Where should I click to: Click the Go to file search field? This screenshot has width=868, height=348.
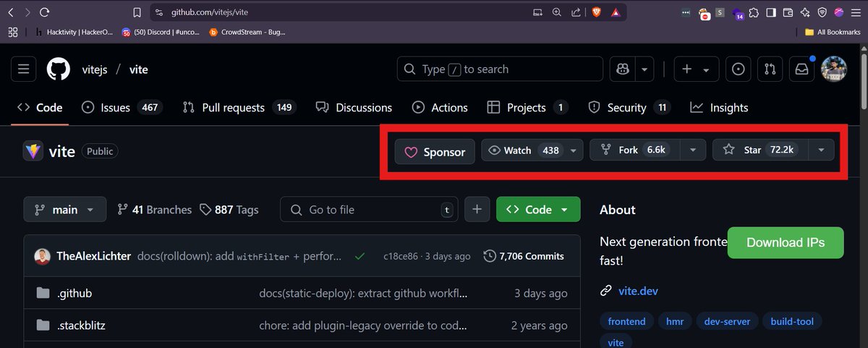pos(370,210)
